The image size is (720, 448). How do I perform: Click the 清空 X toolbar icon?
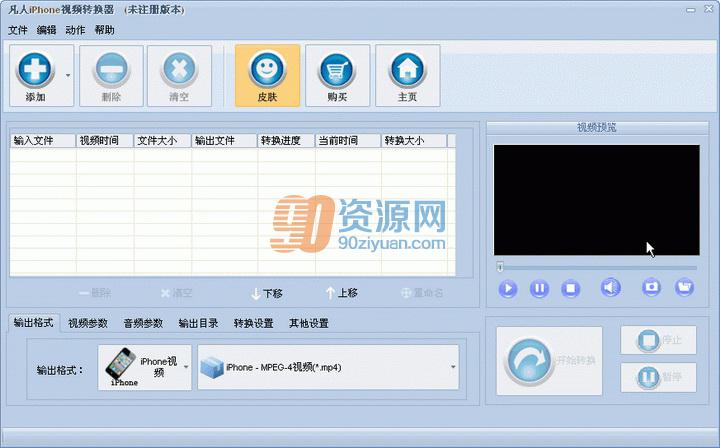(x=179, y=70)
